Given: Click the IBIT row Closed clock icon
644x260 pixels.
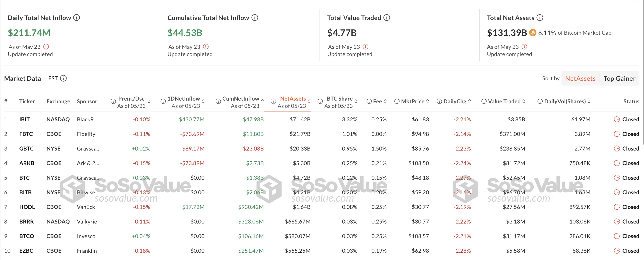Looking at the screenshot, I should (x=617, y=119).
